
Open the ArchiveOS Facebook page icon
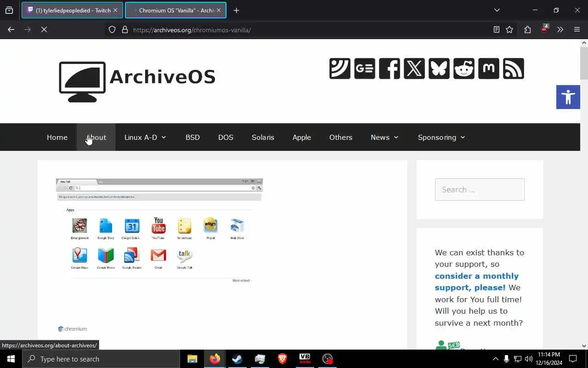[x=390, y=69]
